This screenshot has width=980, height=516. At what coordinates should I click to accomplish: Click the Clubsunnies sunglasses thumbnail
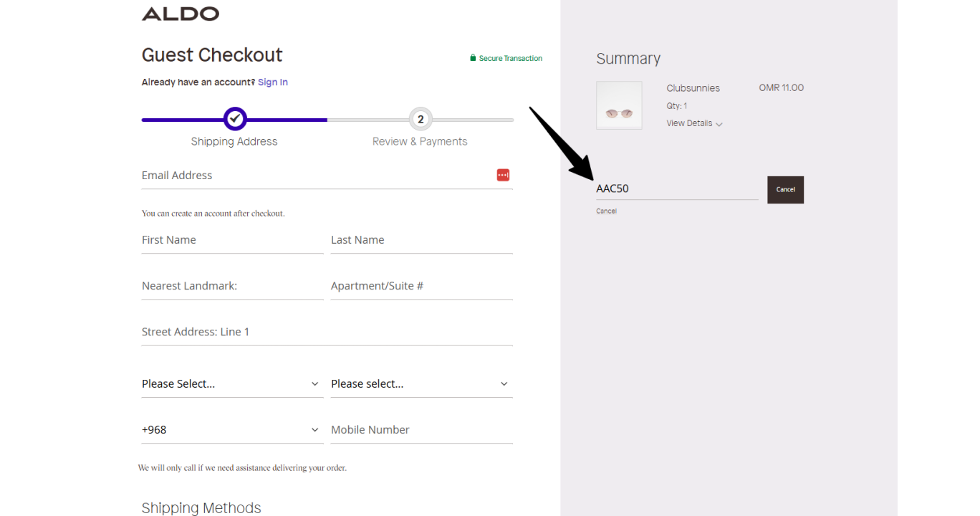[x=619, y=105]
